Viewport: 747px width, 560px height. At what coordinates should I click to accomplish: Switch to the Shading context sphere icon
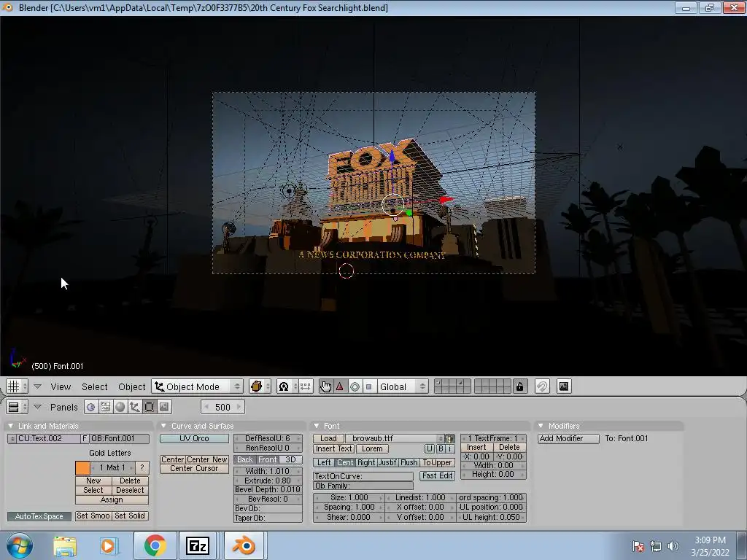coord(120,407)
